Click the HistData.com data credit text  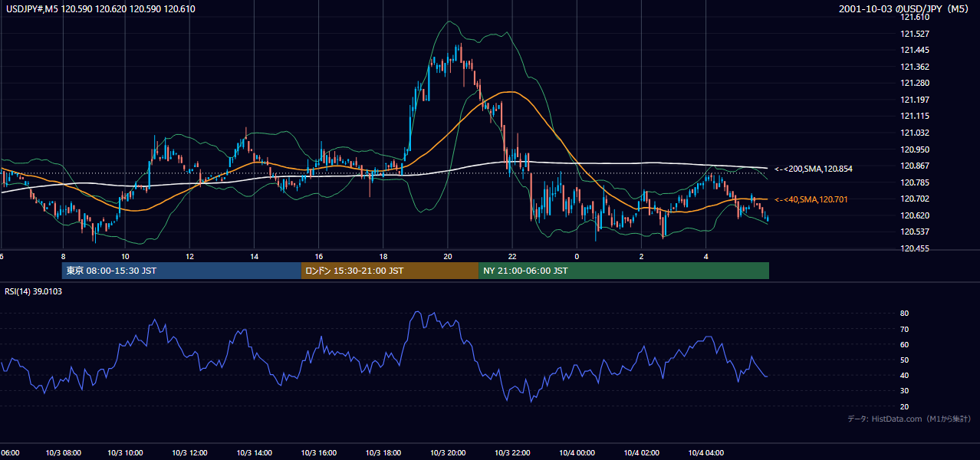coord(909,419)
